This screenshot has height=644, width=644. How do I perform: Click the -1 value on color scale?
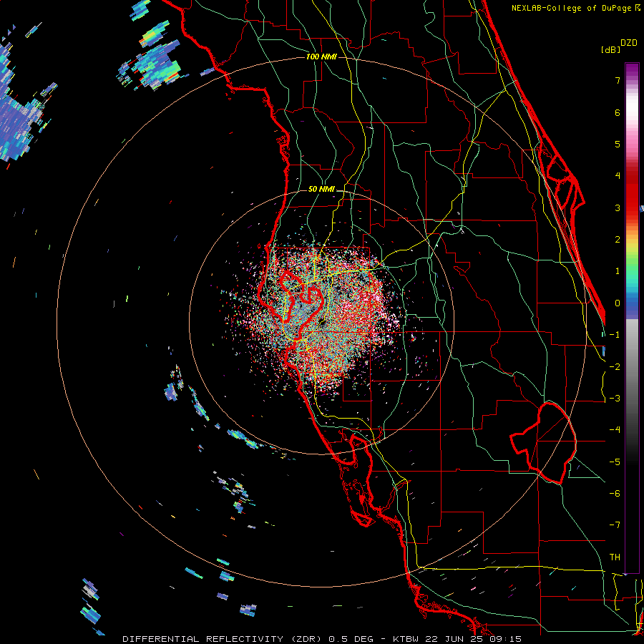pyautogui.click(x=615, y=335)
